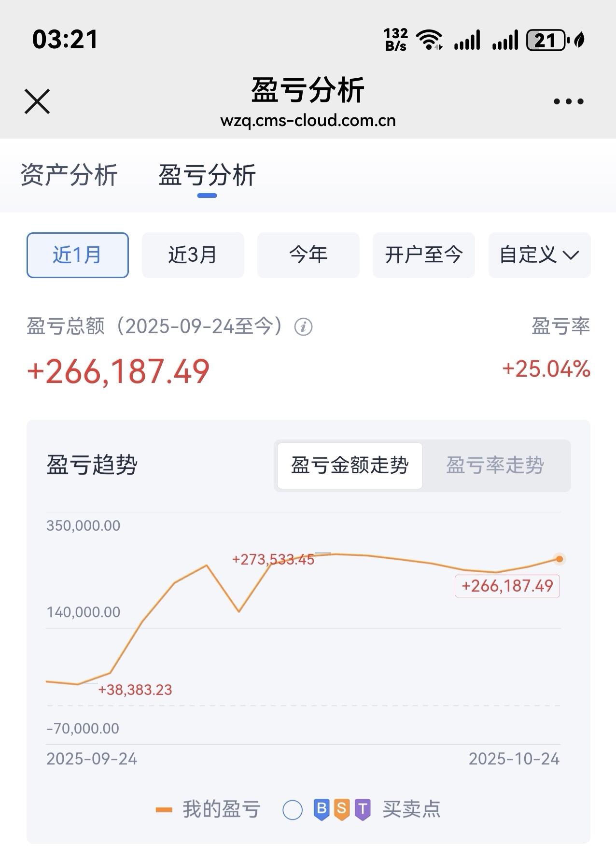
Task: Choose the 开户至今 time range
Action: [x=423, y=255]
